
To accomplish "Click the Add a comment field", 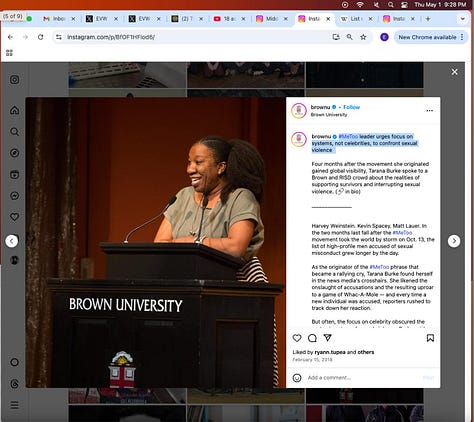I will [x=362, y=378].
